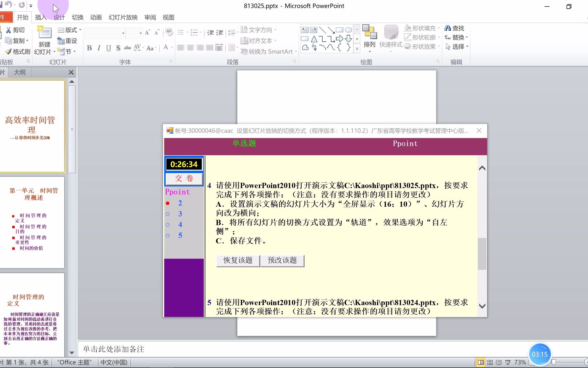Click the Justify alignment icon

point(209,48)
